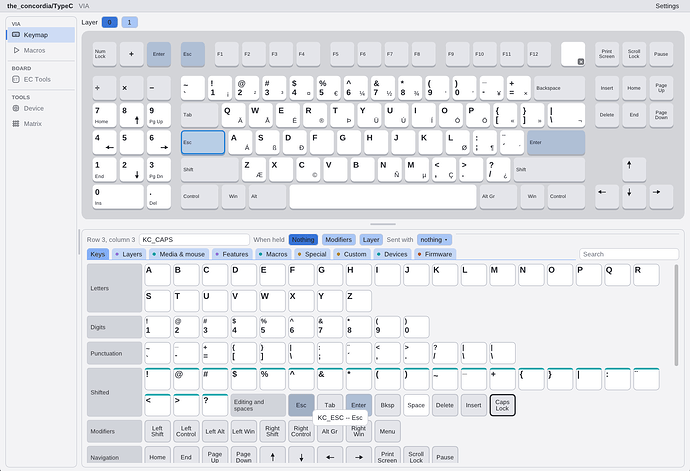Choose Left Shift modifier keycode
Viewport: 690px width, 471px height.
point(157,431)
